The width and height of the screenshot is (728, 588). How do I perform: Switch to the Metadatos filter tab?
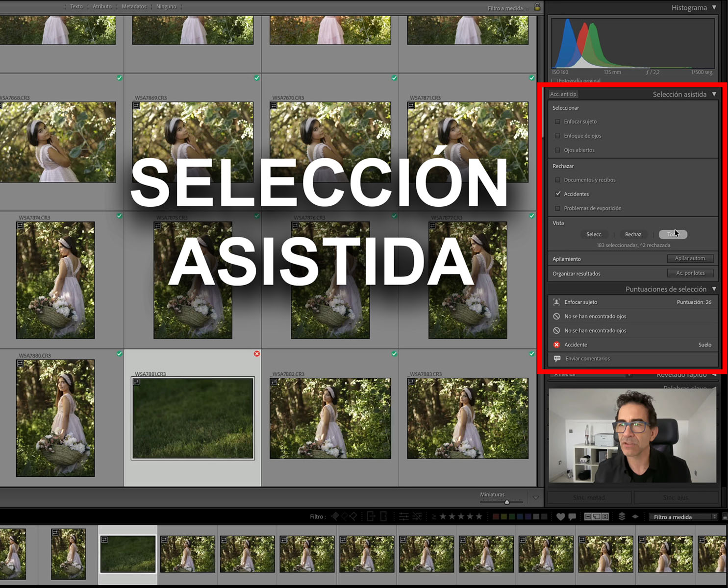coord(134,6)
